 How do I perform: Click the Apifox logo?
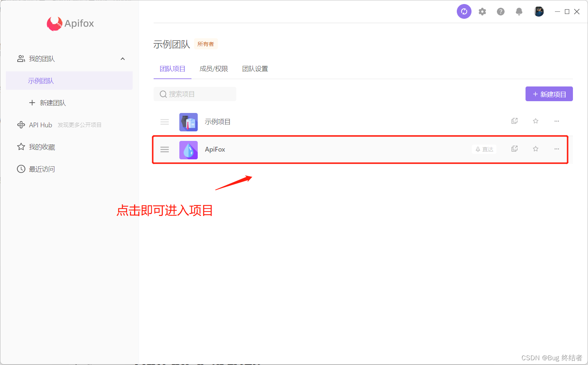70,24
